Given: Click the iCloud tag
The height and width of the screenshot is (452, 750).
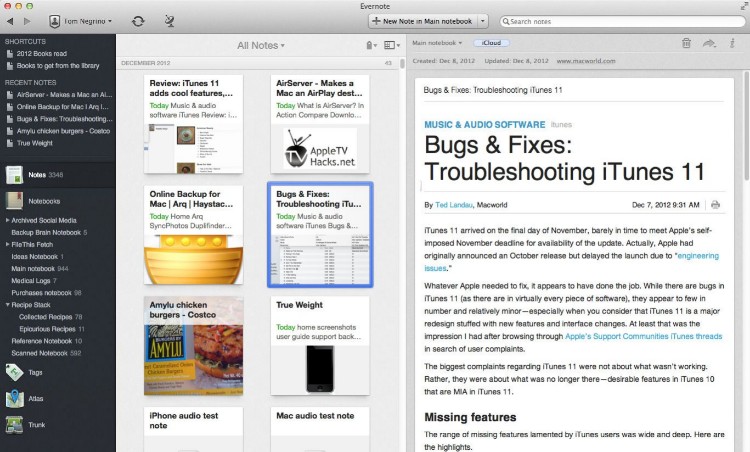Looking at the screenshot, I should [491, 43].
